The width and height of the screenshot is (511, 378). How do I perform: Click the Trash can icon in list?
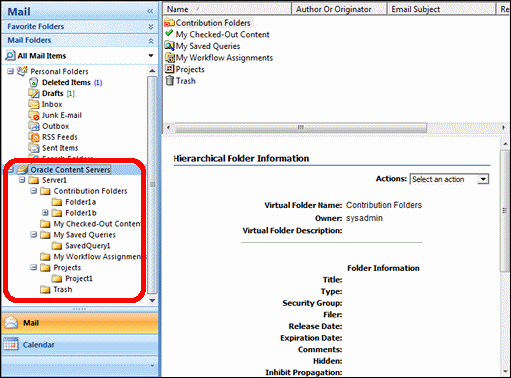[170, 80]
